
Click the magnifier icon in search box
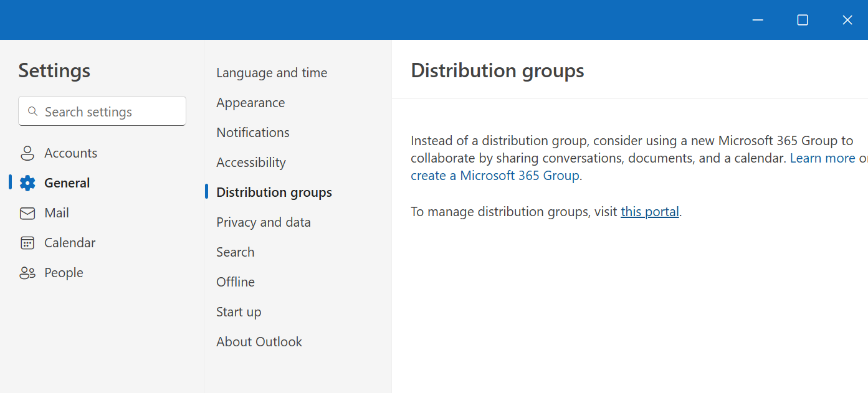[x=33, y=111]
